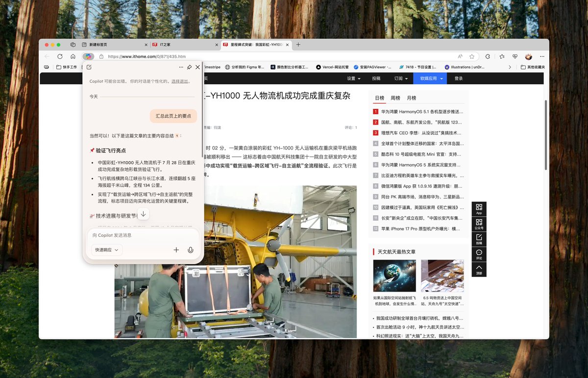588x378 pixels.
Task: Switch to the 周榜 ranking tab
Action: (395, 98)
